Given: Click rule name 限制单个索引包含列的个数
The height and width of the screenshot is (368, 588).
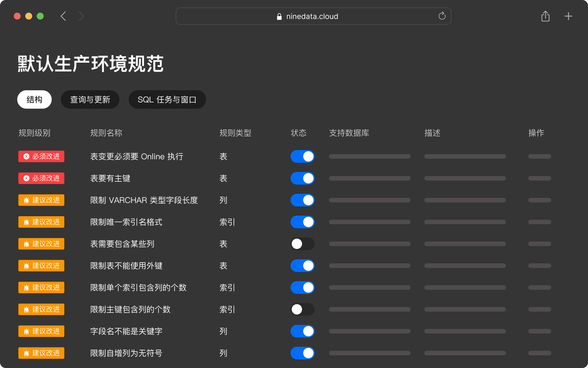Looking at the screenshot, I should tap(138, 287).
